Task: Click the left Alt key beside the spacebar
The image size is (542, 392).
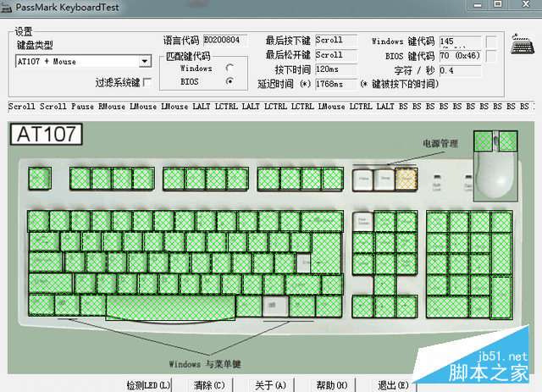Action: click(x=93, y=306)
